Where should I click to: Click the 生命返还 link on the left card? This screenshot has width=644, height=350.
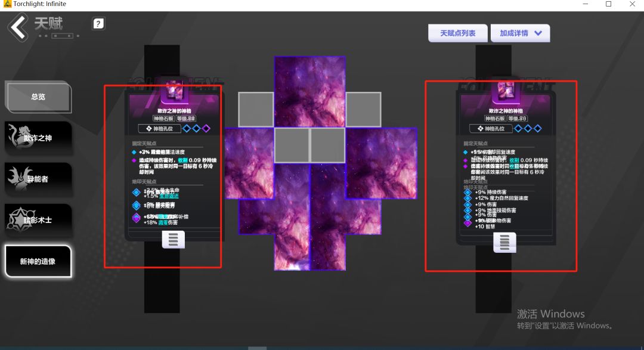[x=169, y=196]
